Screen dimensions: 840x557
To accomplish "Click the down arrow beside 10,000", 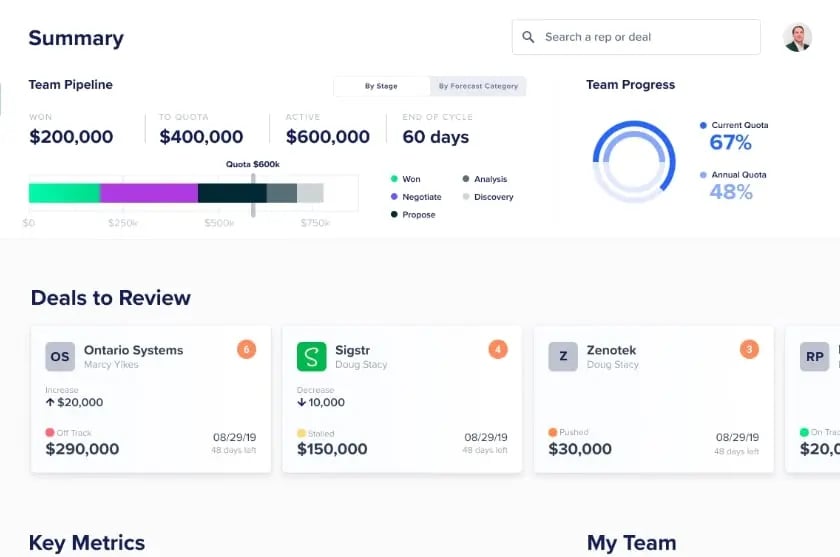I will (x=302, y=402).
